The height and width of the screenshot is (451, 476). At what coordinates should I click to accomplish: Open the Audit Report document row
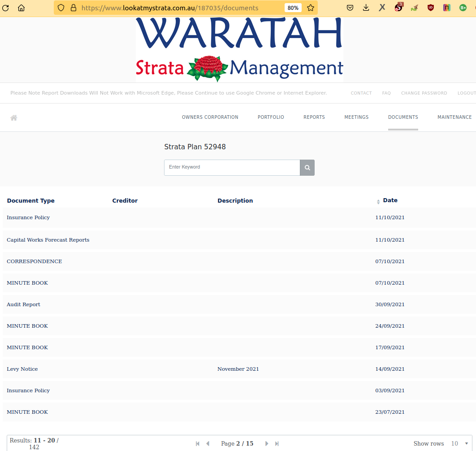[23, 304]
